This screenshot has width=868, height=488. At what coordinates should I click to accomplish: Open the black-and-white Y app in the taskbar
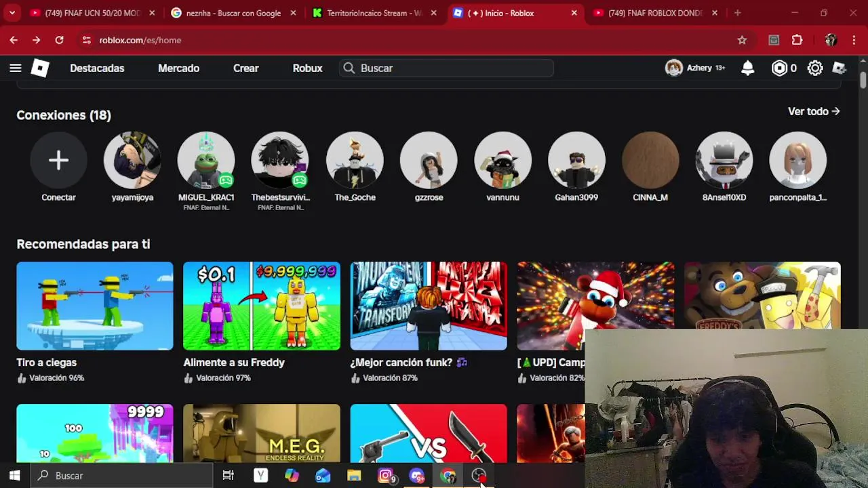pos(260,475)
